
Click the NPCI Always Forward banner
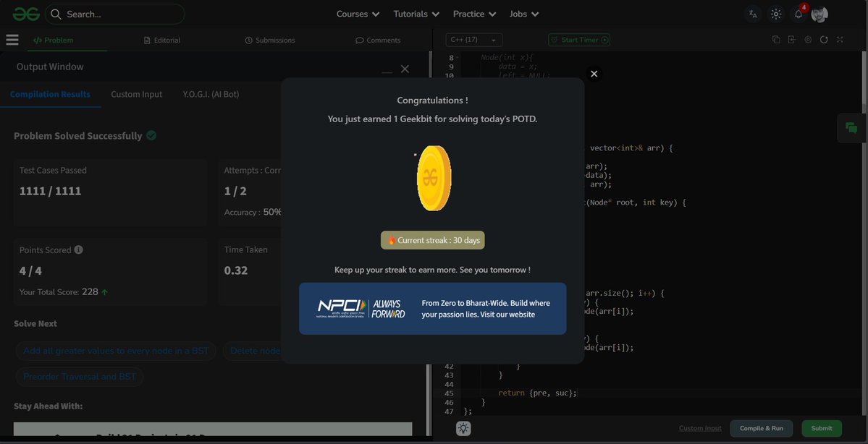point(432,309)
